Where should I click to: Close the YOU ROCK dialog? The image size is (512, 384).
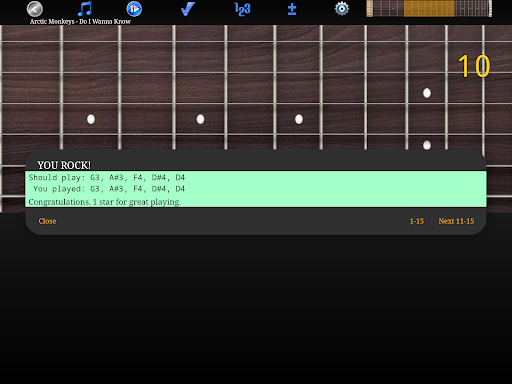pyautogui.click(x=47, y=221)
